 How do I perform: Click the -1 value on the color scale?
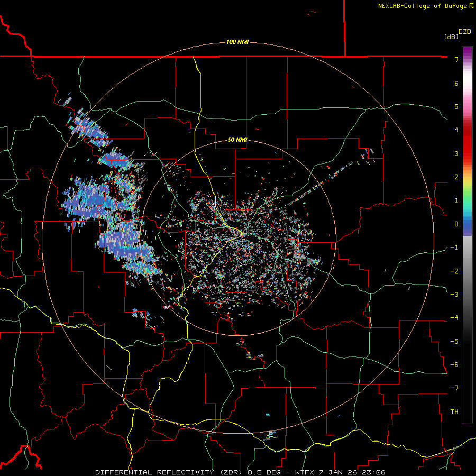tap(454, 248)
